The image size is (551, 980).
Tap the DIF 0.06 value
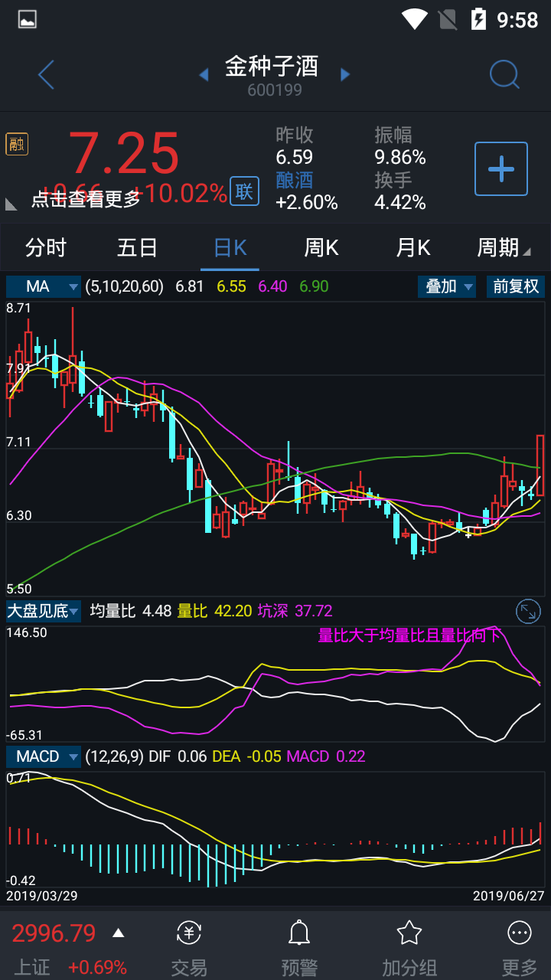[178, 756]
